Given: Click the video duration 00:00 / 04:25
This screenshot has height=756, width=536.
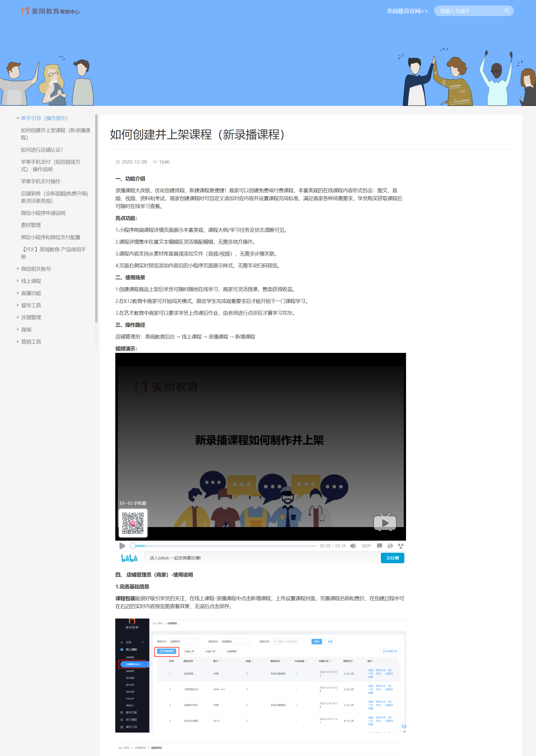Looking at the screenshot, I should [x=333, y=546].
